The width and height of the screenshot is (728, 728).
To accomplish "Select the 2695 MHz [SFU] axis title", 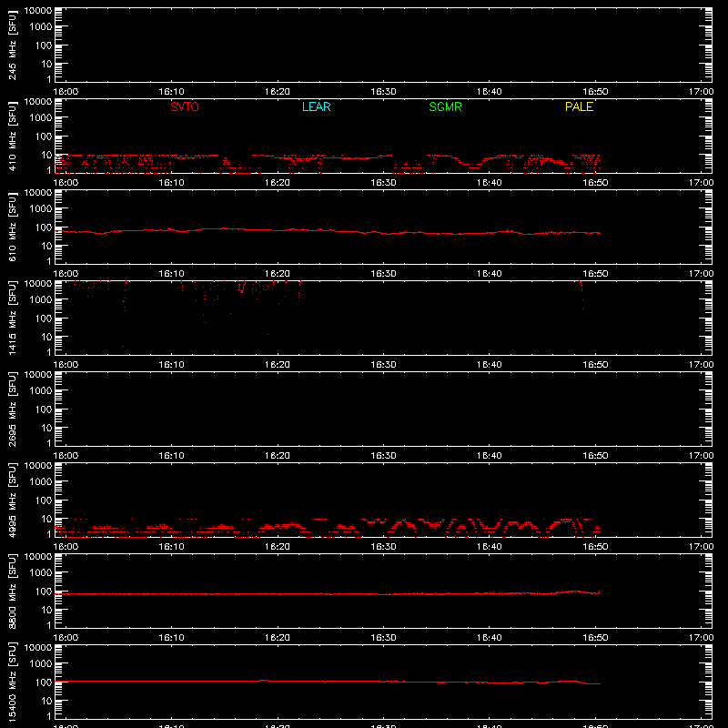I will (x=13, y=409).
